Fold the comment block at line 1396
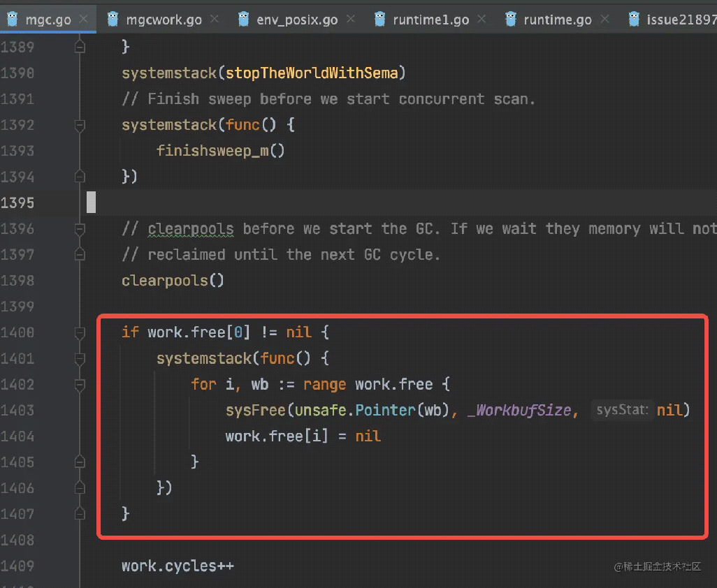Image resolution: width=717 pixels, height=588 pixels. [x=80, y=228]
